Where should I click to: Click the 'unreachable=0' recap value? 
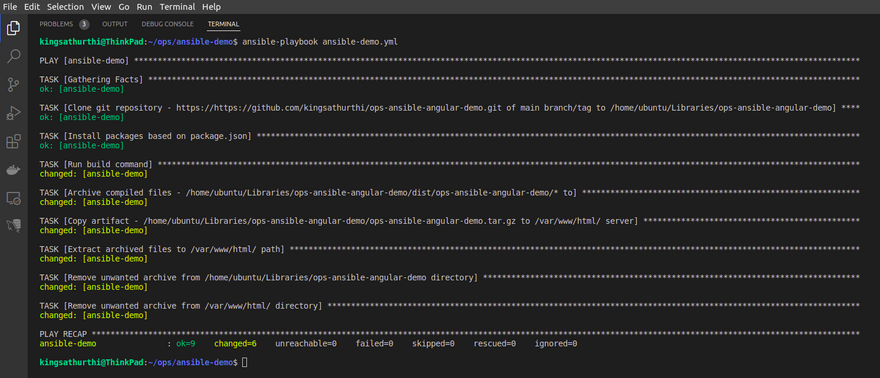point(306,344)
